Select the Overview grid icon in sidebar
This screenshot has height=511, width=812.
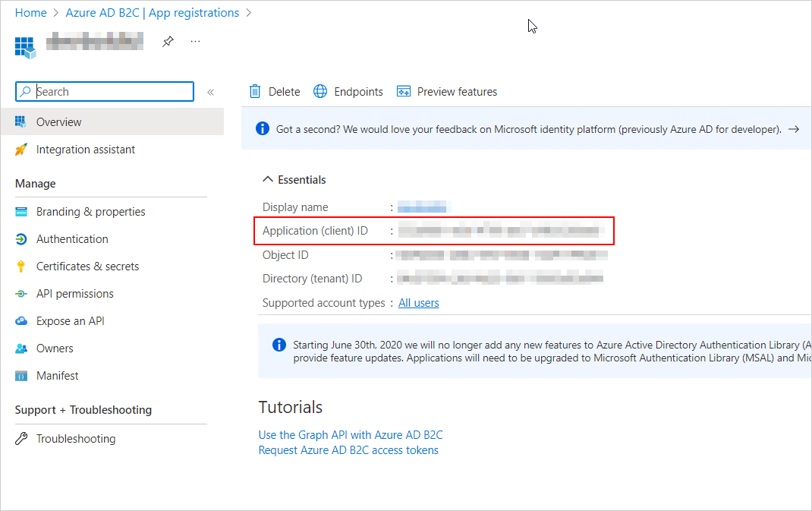tap(21, 121)
